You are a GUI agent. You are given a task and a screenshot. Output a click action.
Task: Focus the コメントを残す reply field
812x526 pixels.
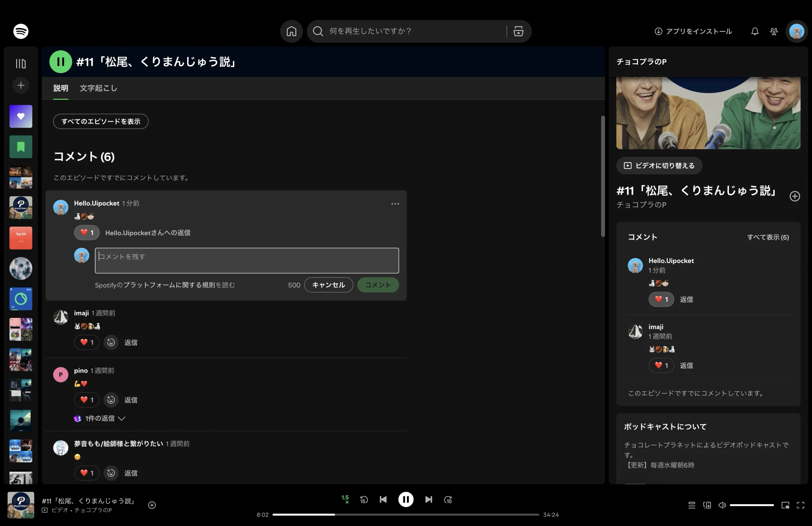click(x=247, y=261)
